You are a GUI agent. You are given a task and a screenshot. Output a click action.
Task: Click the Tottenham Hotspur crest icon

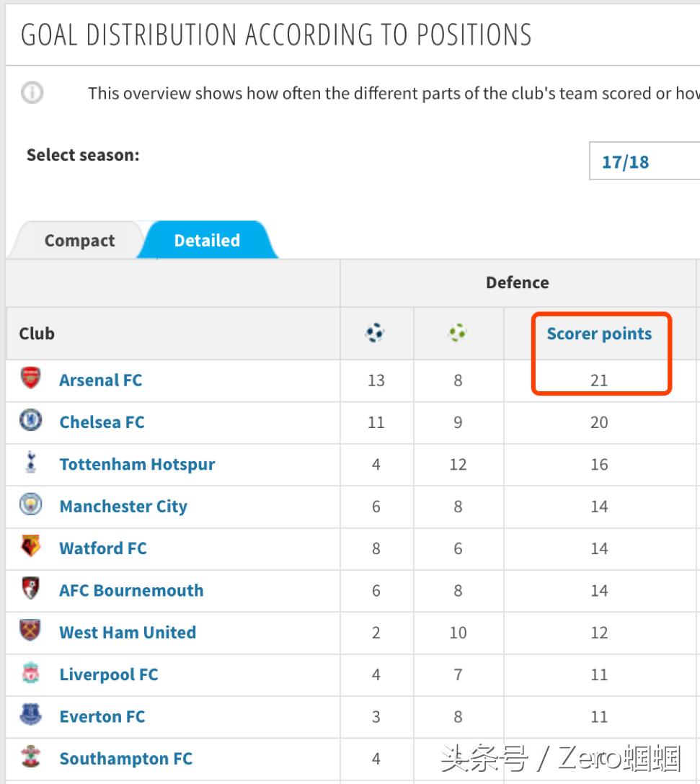30,463
